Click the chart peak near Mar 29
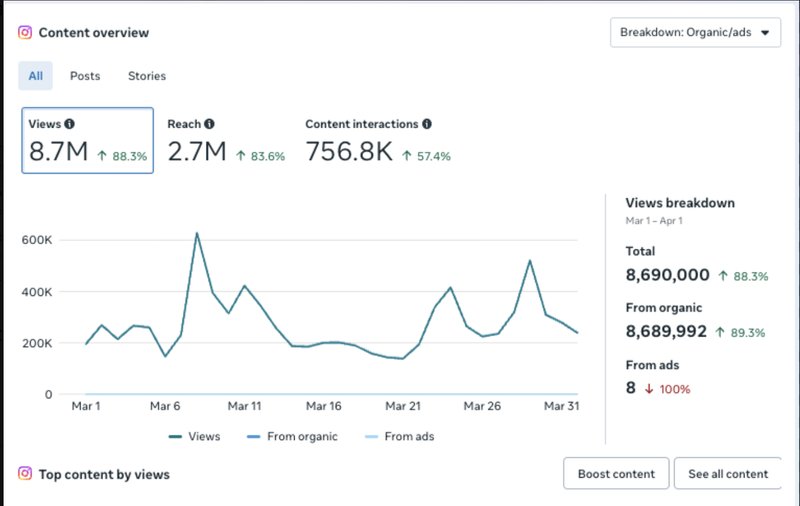Image resolution: width=800 pixels, height=506 pixels. click(x=530, y=261)
